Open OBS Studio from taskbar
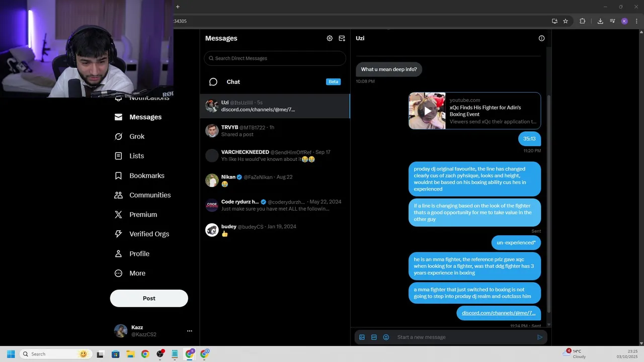644x362 pixels. coord(160,354)
